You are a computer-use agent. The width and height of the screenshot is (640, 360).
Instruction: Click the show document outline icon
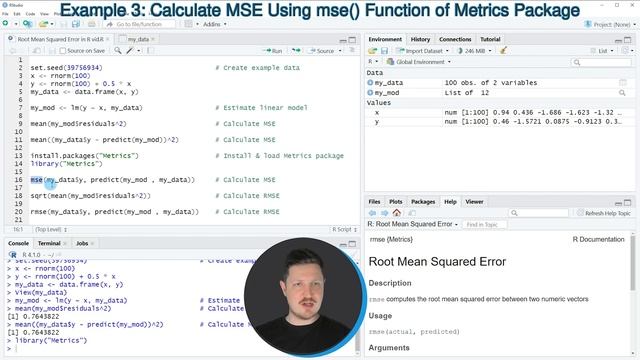(x=352, y=50)
